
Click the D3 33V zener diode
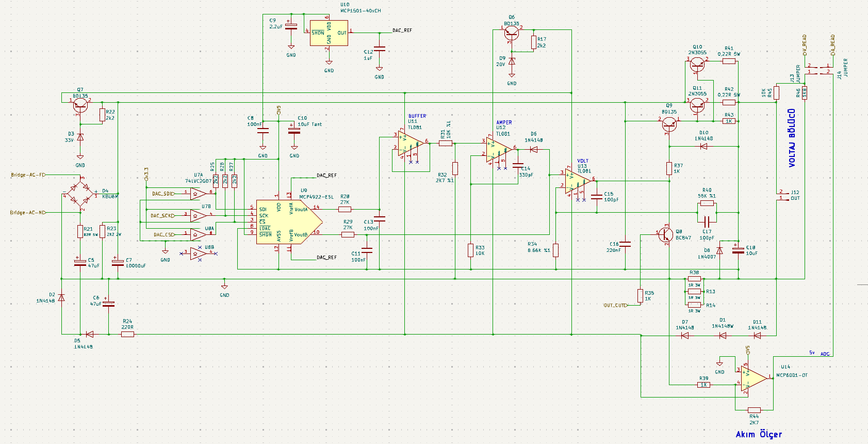coord(80,137)
